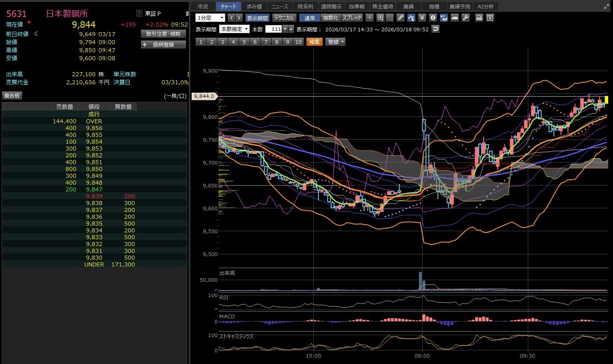
Task: Print the chart using printer icon
Action: click(479, 18)
